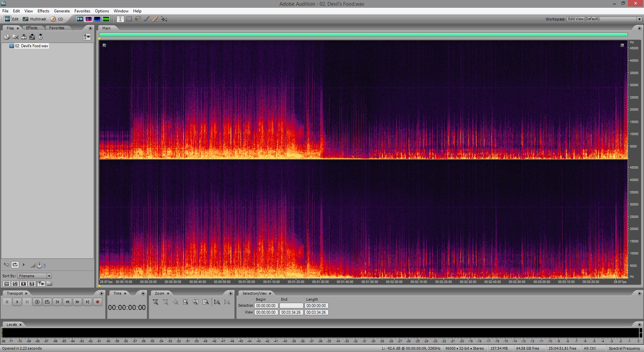Show loop files filter button
Image resolution: width=644 pixels, height=352 pixels.
coord(15,284)
